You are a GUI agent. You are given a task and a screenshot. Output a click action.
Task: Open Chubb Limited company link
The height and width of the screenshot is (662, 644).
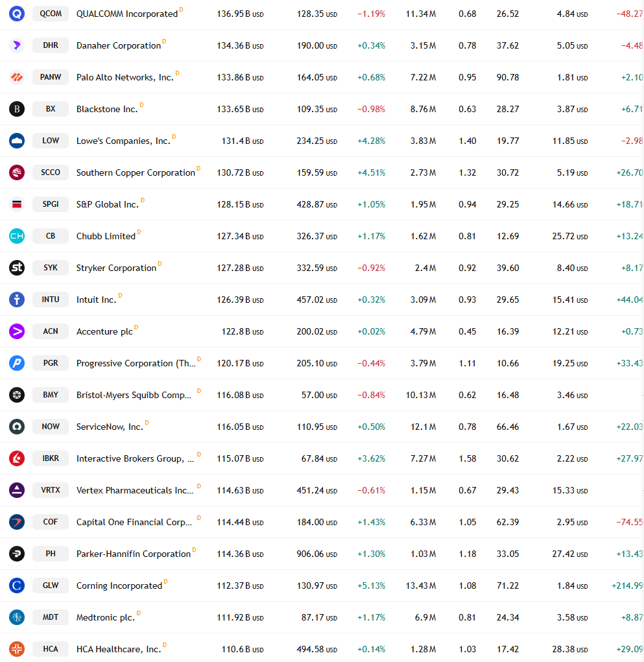click(x=106, y=237)
